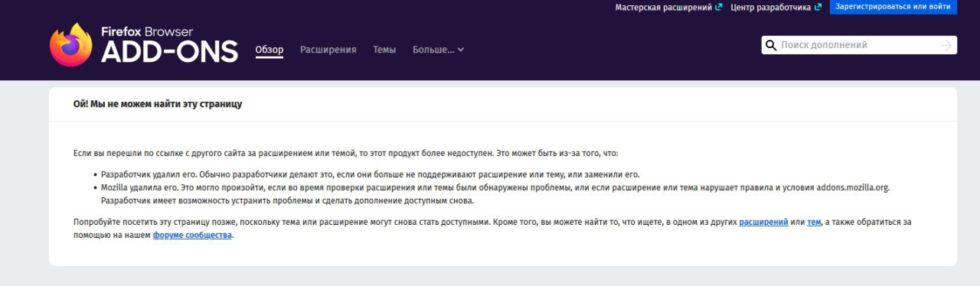This screenshot has height=286, width=980.
Task: Click the bullet starting Mozilla удалила его
Action: 496,194
